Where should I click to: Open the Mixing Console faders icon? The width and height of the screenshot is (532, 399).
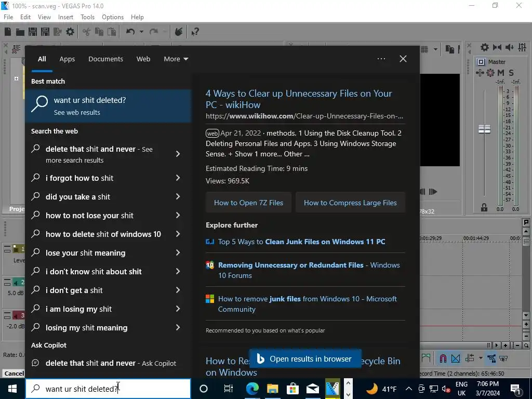click(522, 47)
